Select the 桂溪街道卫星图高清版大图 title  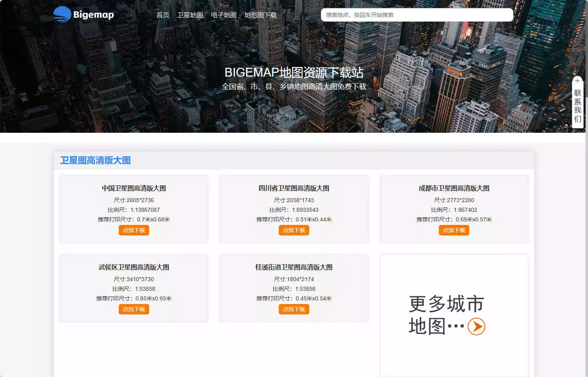click(294, 267)
